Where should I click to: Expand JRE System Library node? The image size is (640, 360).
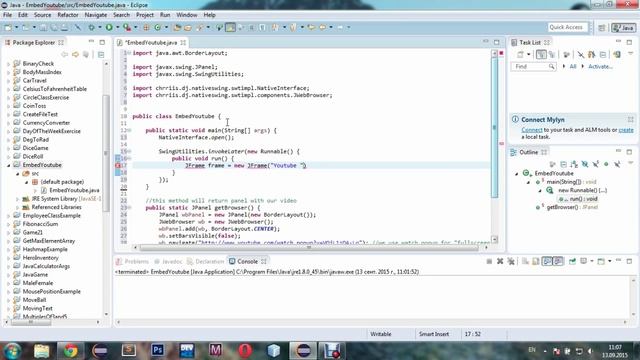[18, 199]
